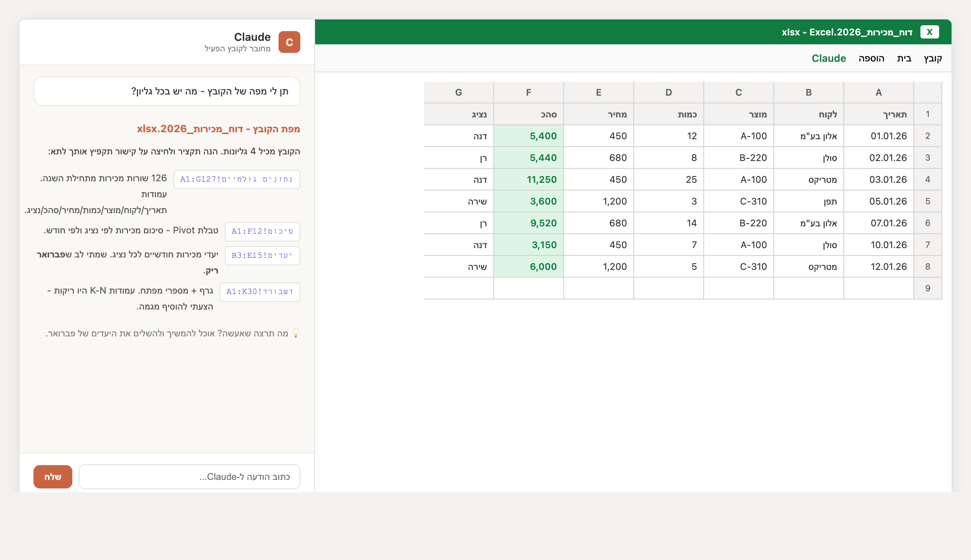Click the סהכ header cell
971x560 pixels.
tap(528, 114)
